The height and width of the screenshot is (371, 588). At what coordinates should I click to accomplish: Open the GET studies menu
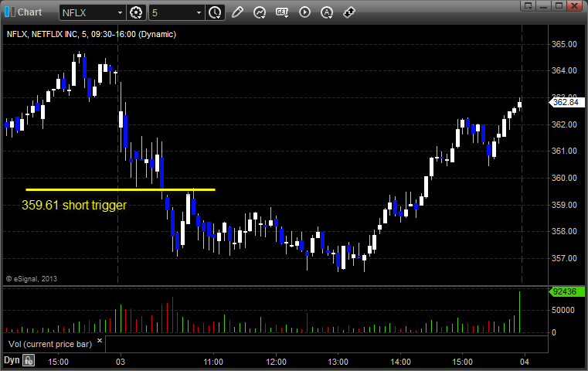coord(282,12)
